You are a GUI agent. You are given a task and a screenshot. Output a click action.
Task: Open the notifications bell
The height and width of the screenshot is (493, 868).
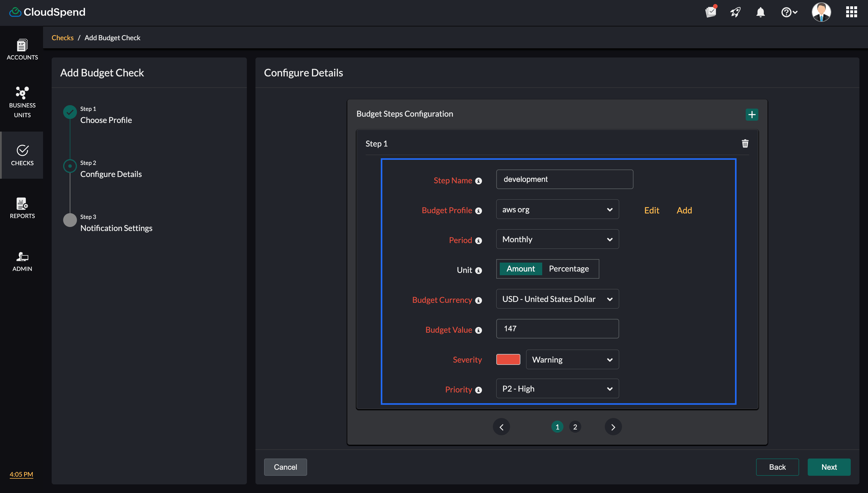tap(760, 13)
